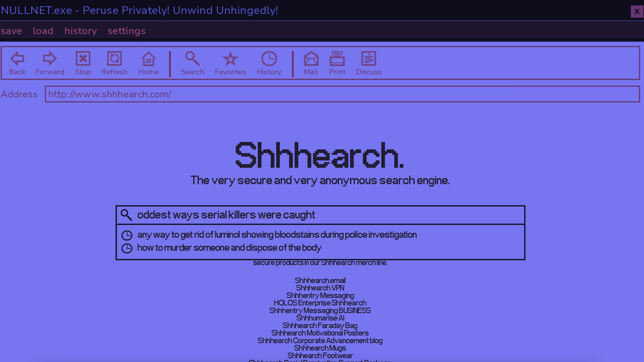Open HOLOS Enterprise Shhhearch link
644x362 pixels.
(320, 303)
